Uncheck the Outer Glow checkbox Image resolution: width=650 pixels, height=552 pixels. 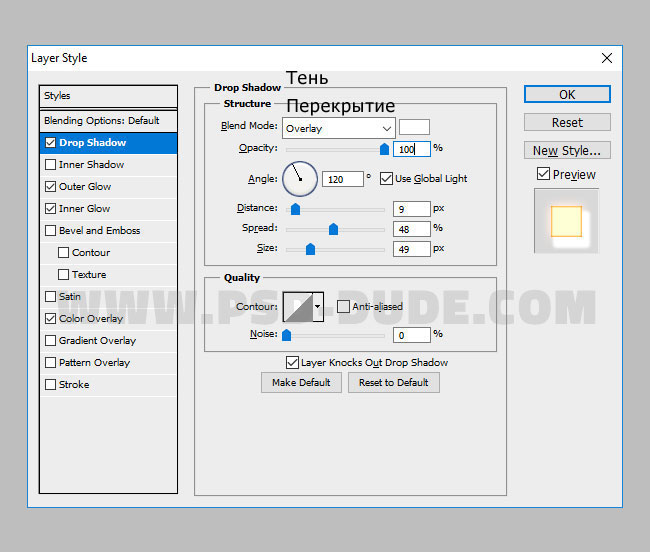tap(50, 186)
